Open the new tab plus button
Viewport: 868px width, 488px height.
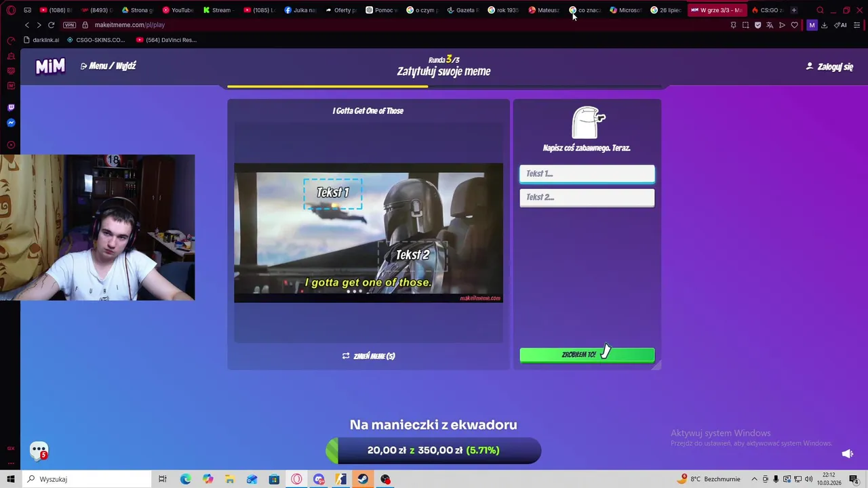pyautogui.click(x=793, y=10)
